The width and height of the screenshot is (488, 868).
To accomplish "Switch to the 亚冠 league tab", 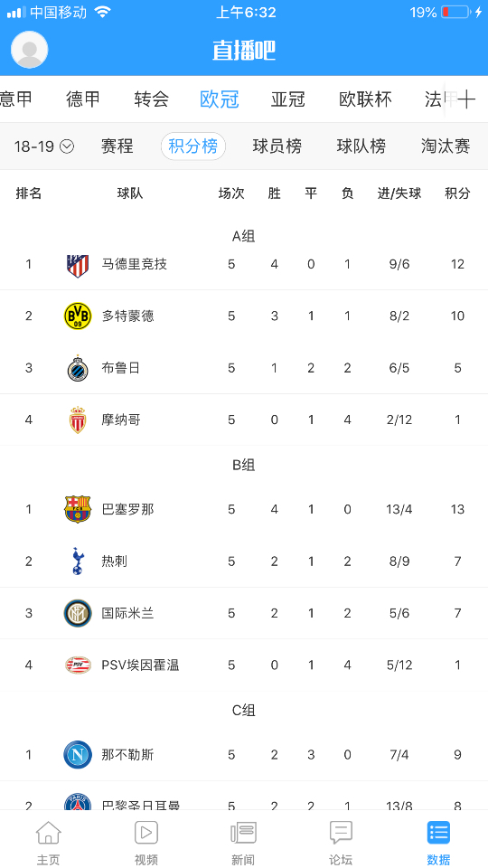I will pos(288,99).
